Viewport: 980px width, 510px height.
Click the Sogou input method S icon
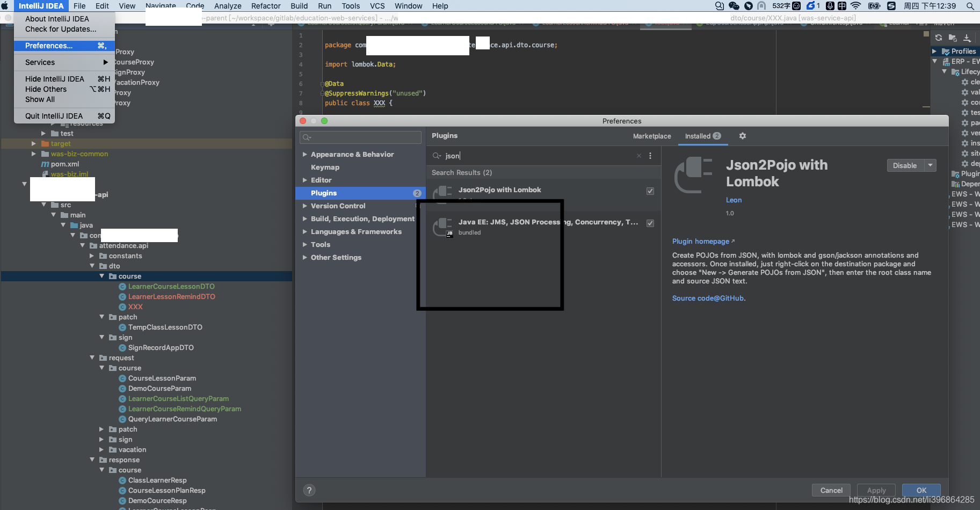click(891, 6)
